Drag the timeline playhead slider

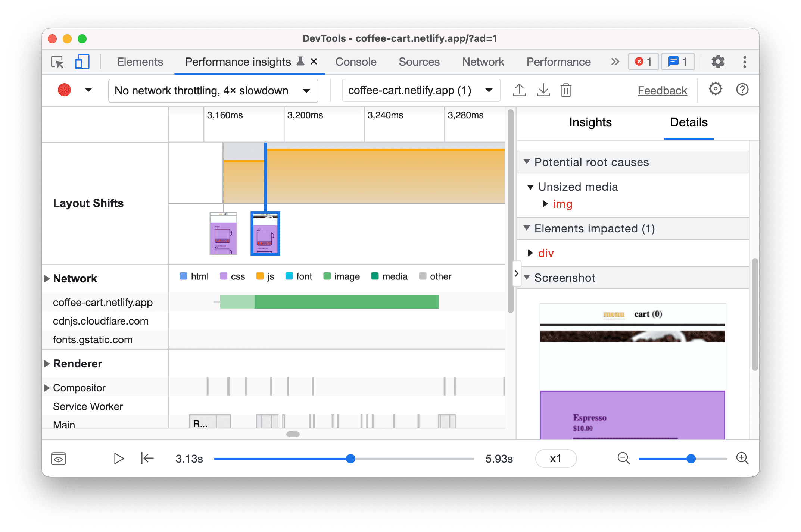click(x=351, y=459)
